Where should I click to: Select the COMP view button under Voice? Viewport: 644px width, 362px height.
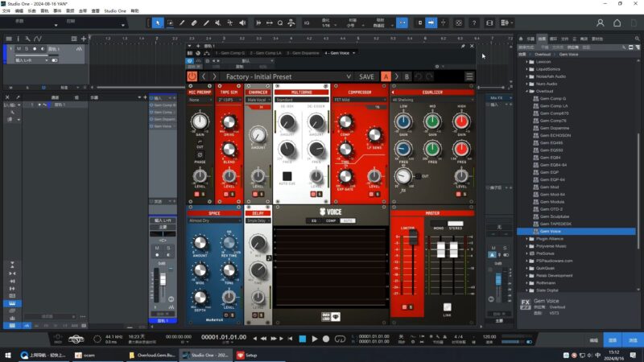coord(330,220)
